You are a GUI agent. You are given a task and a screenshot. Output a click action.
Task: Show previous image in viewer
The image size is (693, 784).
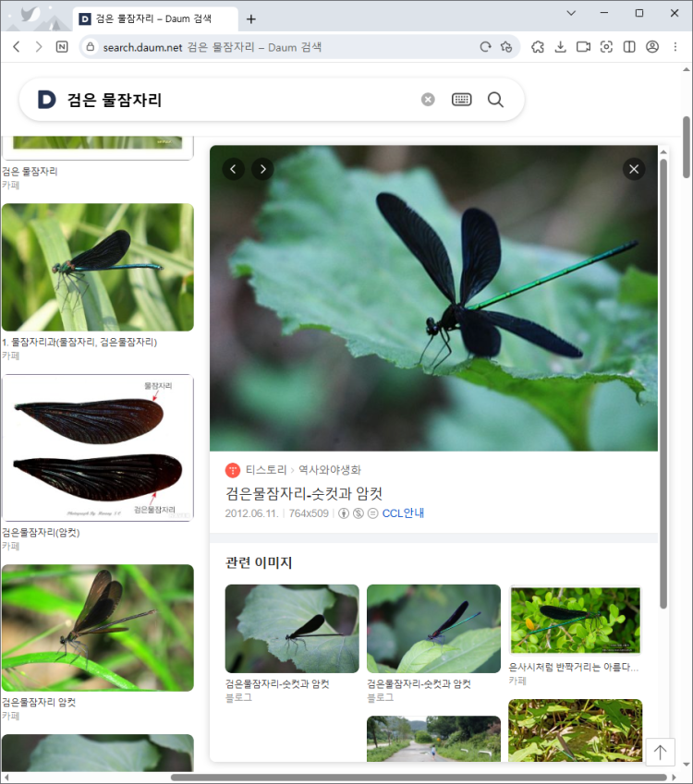point(233,169)
